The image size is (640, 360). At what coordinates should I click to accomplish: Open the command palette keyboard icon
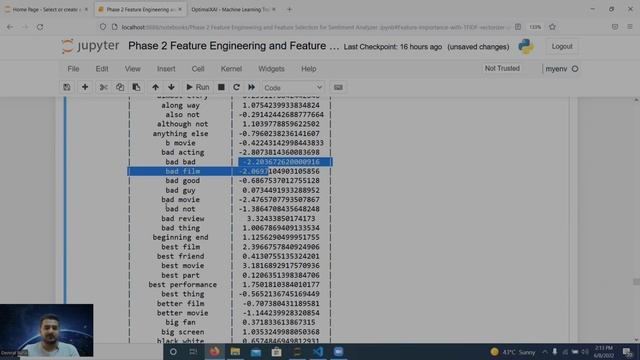pos(338,87)
